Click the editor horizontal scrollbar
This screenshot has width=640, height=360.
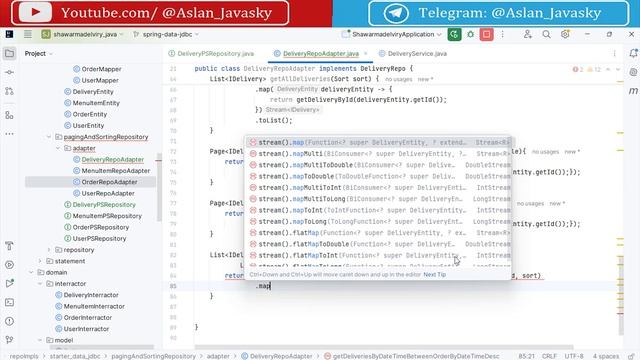(384, 347)
